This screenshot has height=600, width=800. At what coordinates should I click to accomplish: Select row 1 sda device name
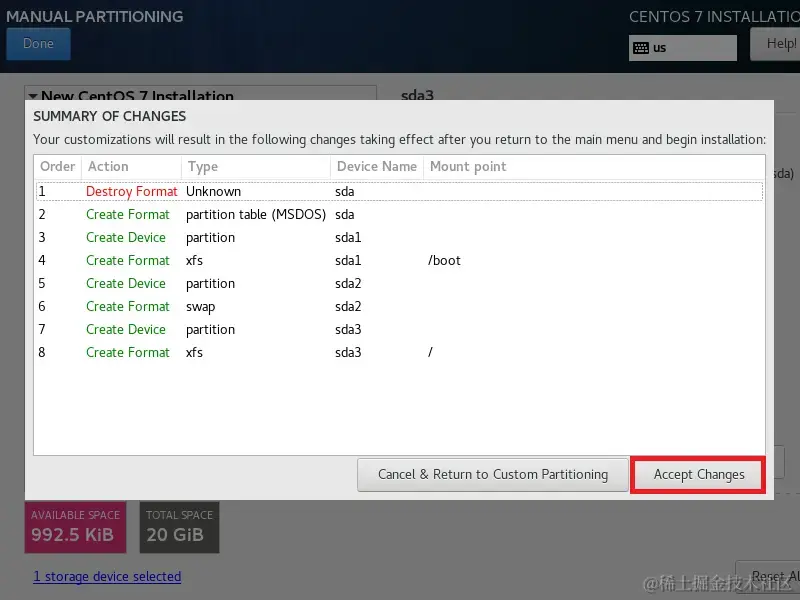344,192
